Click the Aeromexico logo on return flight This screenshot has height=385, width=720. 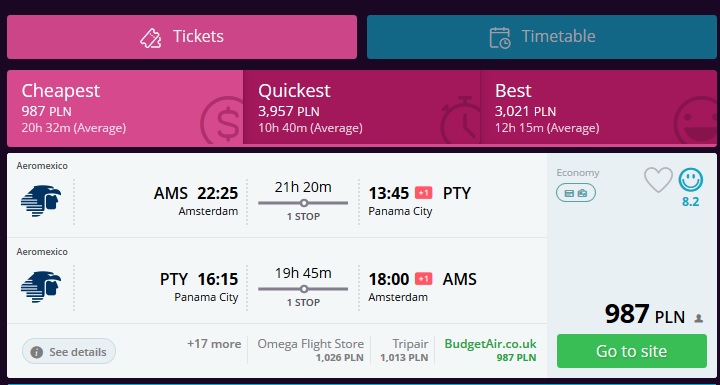click(41, 287)
